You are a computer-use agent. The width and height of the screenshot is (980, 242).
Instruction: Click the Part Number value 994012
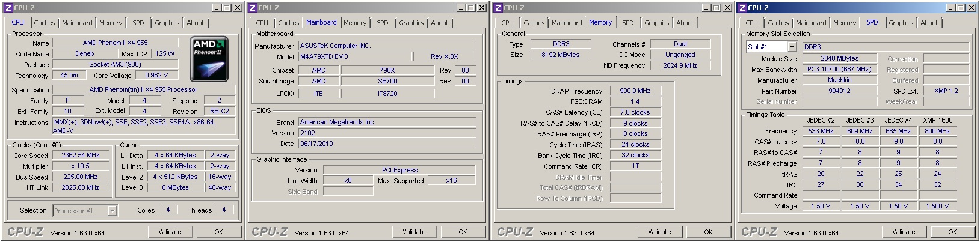coord(840,91)
